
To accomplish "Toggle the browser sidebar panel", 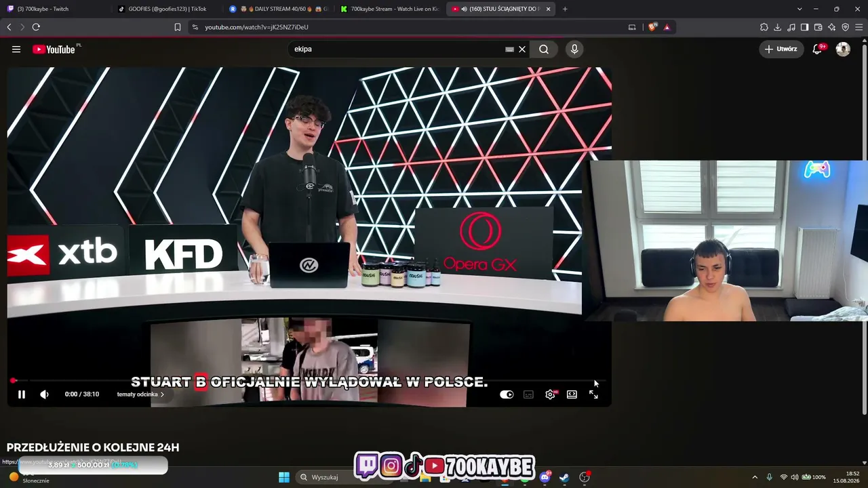I will pos(804,27).
